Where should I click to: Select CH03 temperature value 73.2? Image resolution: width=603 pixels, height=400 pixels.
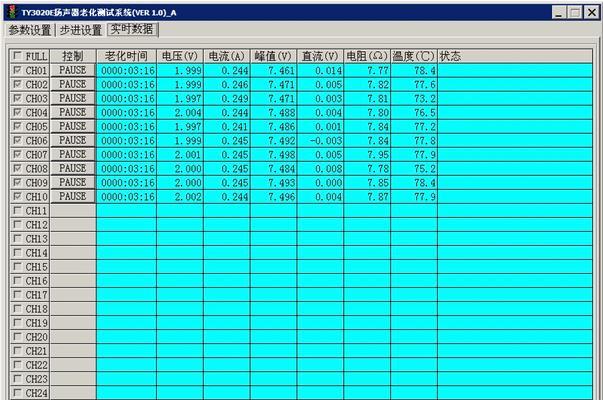tap(414, 98)
